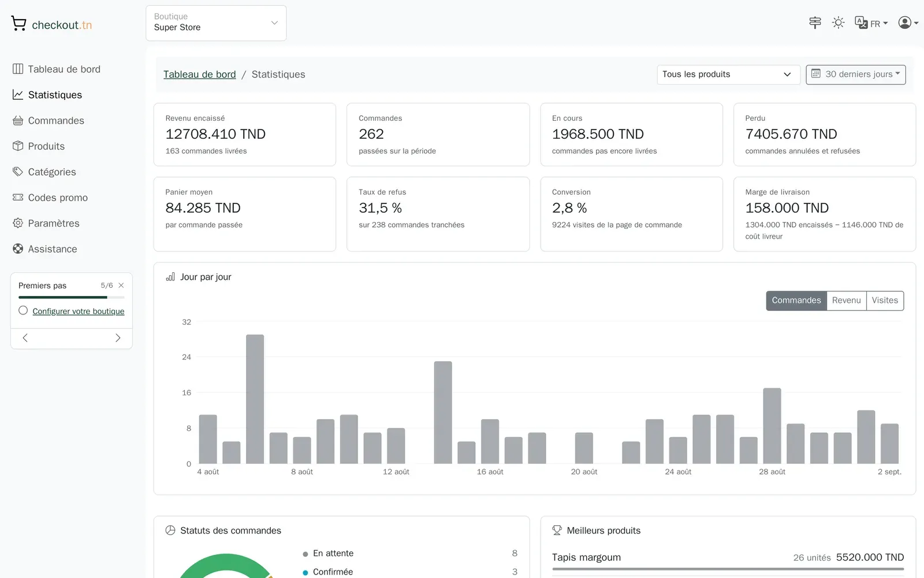Go to next Premiers pas step
The width and height of the screenshot is (924, 578).
[x=118, y=338]
